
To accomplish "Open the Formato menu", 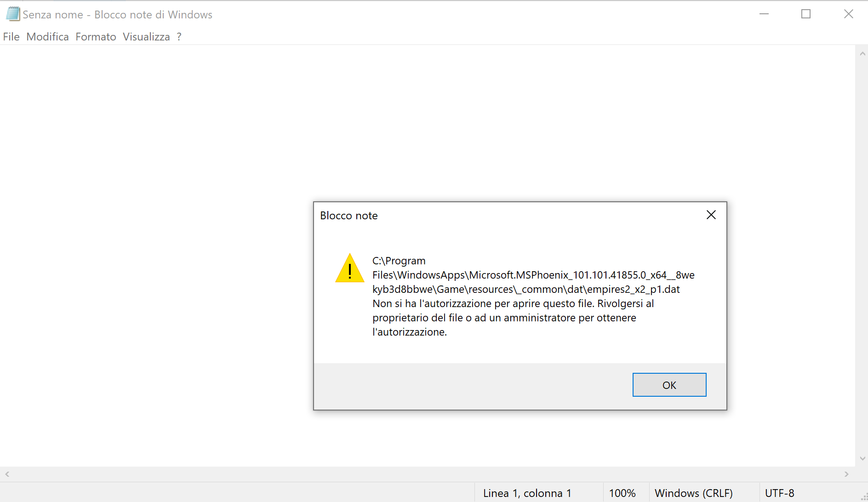I will (96, 37).
